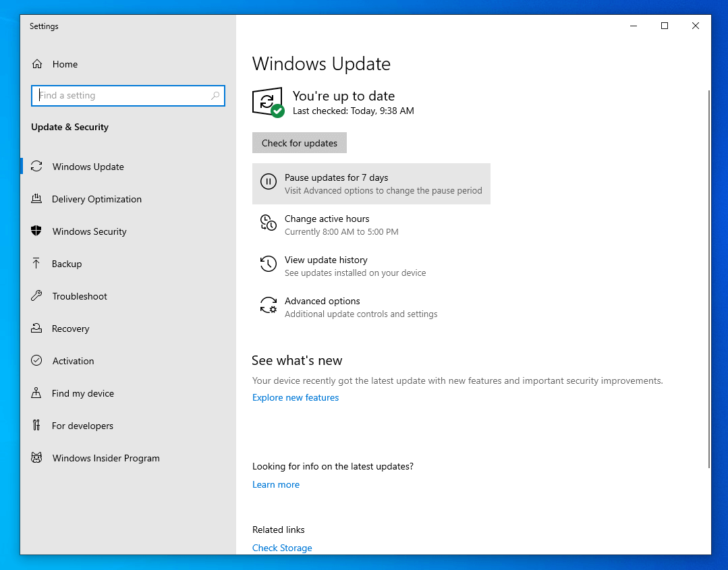Click the pause circle icon
The height and width of the screenshot is (570, 728).
click(x=269, y=181)
